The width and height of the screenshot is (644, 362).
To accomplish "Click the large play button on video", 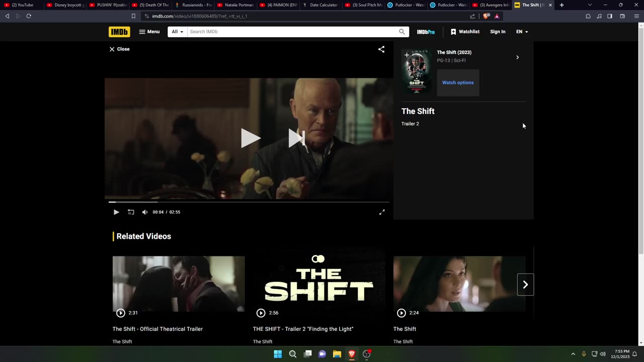I will [250, 138].
